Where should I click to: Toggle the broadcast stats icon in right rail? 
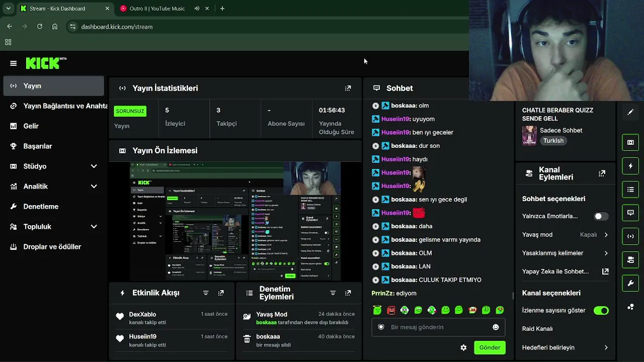pos(630,236)
